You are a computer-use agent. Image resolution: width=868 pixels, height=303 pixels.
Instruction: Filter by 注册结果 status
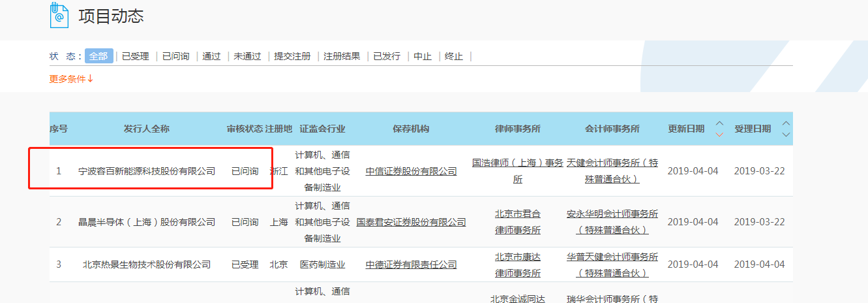[x=342, y=56]
